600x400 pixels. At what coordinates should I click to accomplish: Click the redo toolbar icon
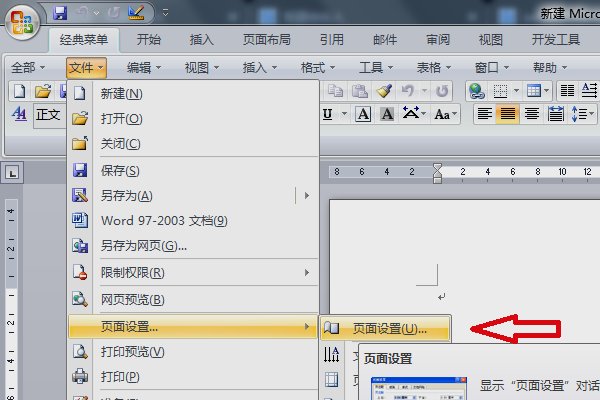pos(442,91)
